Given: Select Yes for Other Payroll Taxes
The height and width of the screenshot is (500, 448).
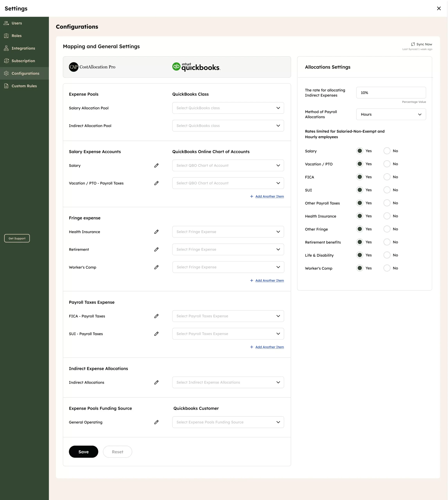Looking at the screenshot, I should coord(360,203).
